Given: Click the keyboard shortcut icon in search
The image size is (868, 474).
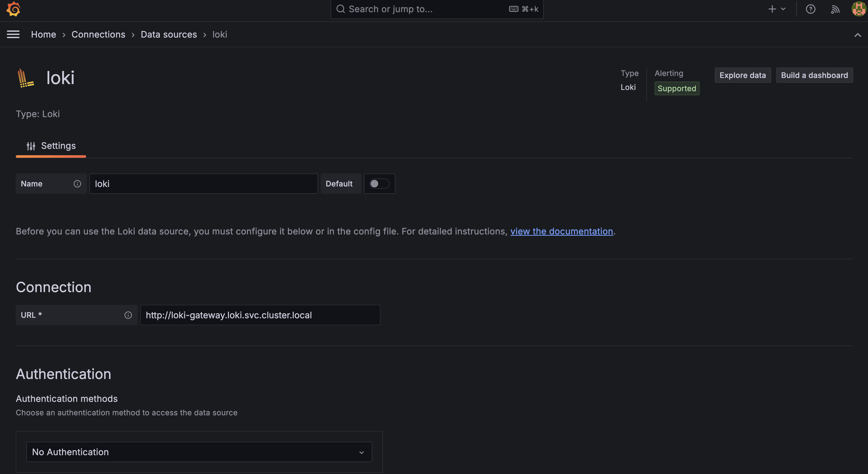Looking at the screenshot, I should (x=514, y=9).
